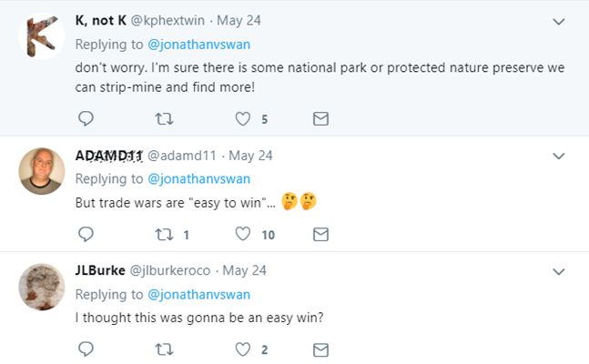Retweet ADAMD11's tweet with 1 retweet
Screen dimensions: 589x364
(165, 234)
